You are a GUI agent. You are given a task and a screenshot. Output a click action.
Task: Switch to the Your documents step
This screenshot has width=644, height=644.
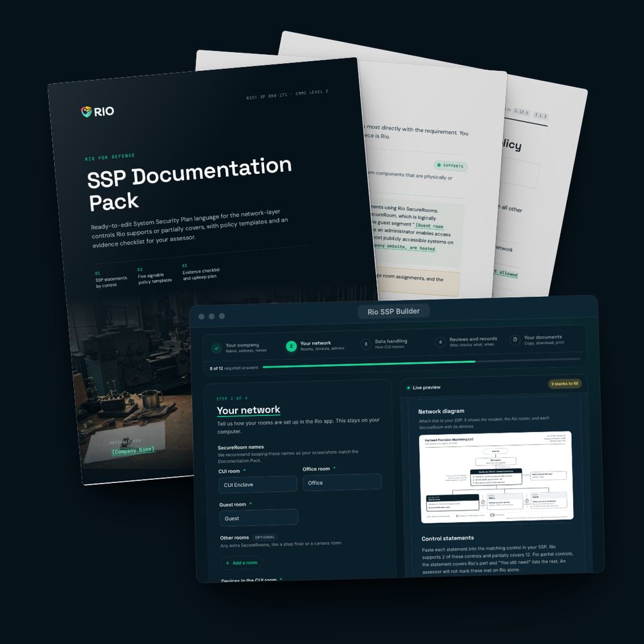537,339
